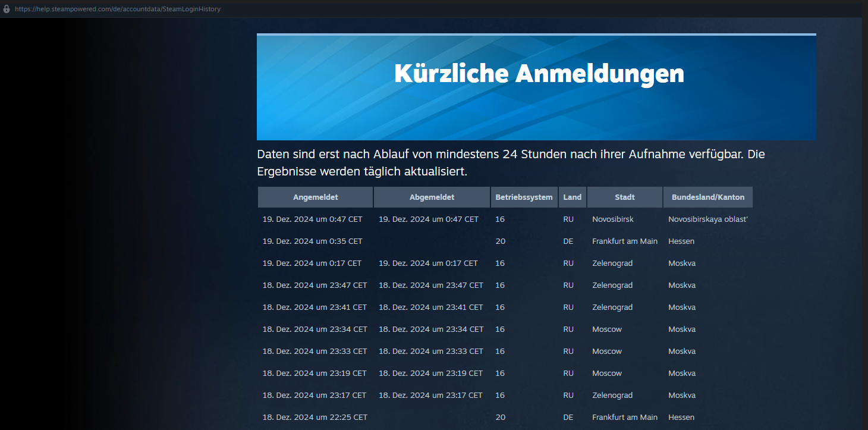This screenshot has height=430, width=868.
Task: Click Frankfurt am Main in the 0:35 row
Action: point(625,241)
